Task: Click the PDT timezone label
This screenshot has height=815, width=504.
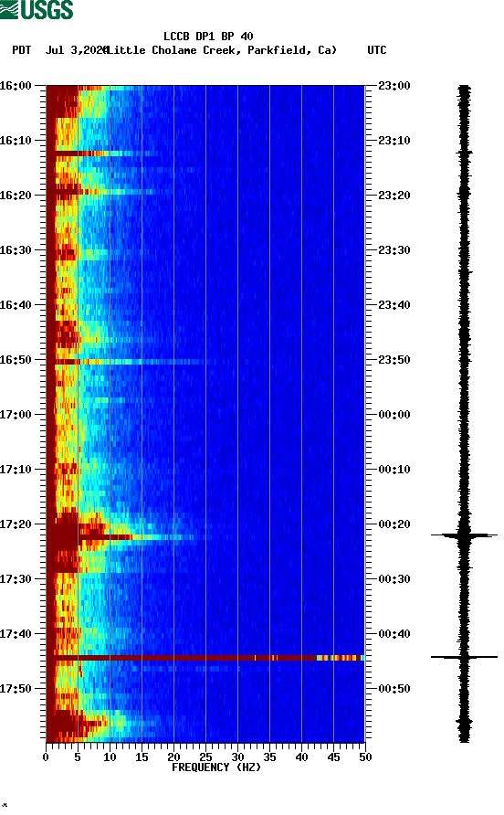Action: coord(21,50)
